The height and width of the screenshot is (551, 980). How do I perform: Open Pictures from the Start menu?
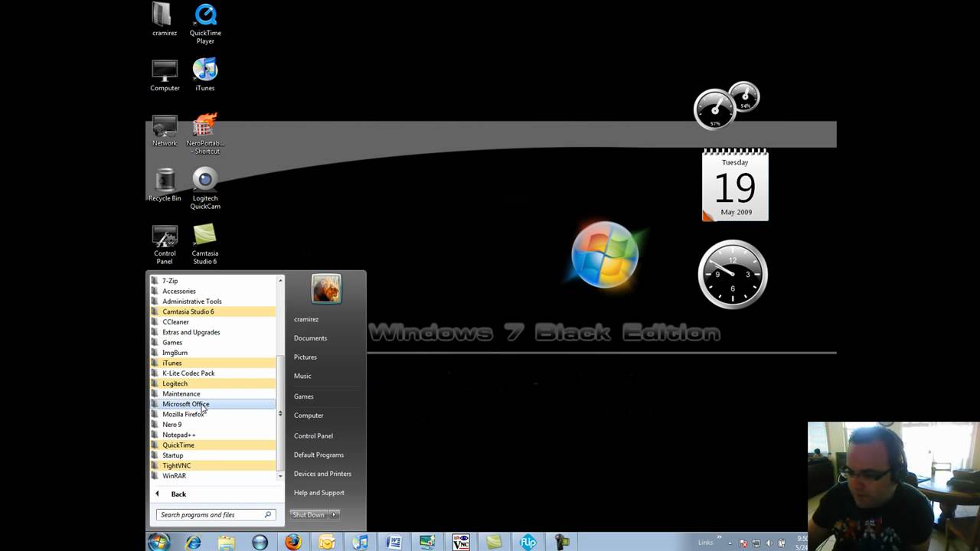(305, 357)
